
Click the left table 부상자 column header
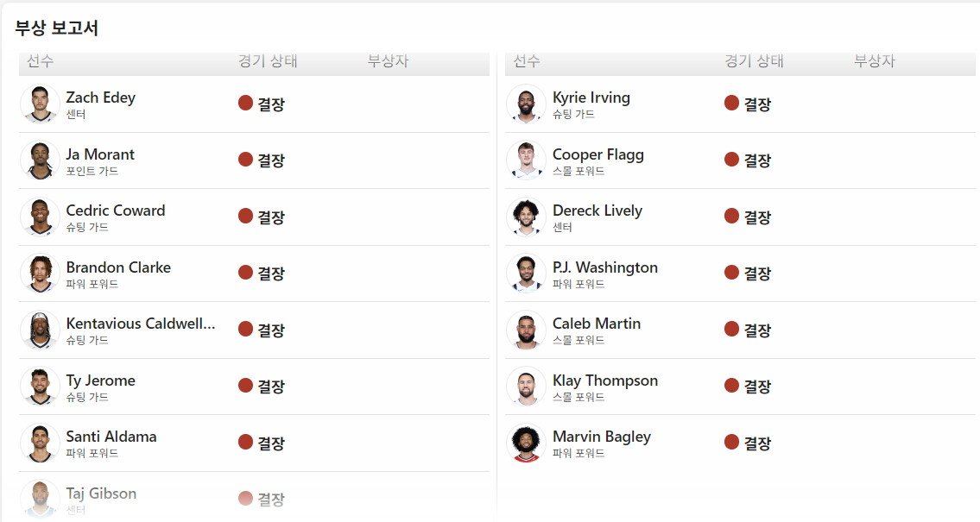click(388, 61)
